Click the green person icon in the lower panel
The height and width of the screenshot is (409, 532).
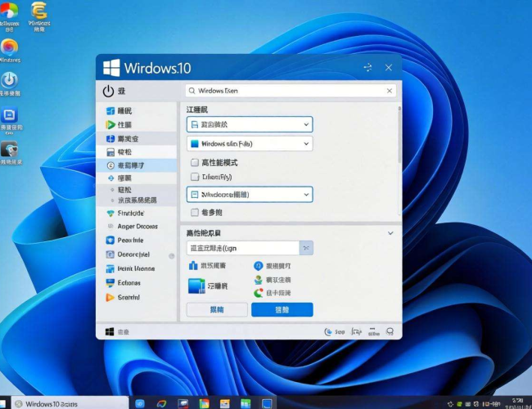258,280
